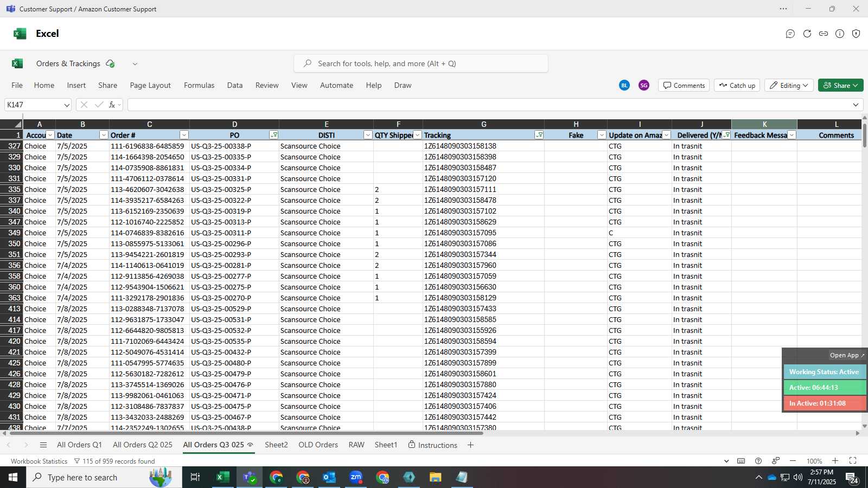
Task: Open the Tracking column filter button
Action: click(x=539, y=135)
